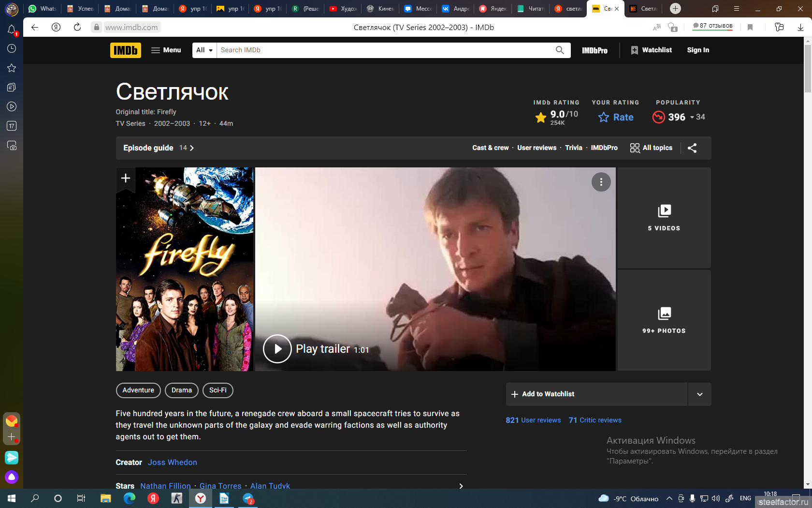Click IMDbPro link in the topic bar
Screen dimensions: 812x508
[x=604, y=148]
